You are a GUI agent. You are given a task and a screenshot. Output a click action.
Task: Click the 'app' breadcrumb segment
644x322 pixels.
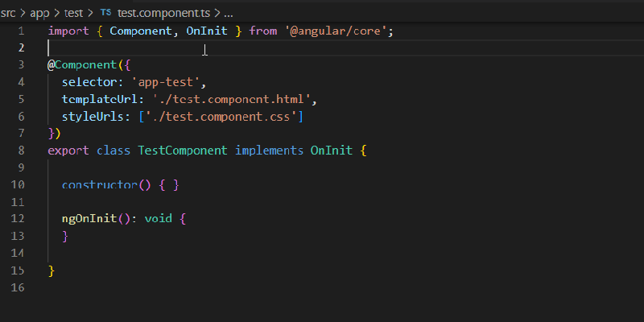click(x=39, y=13)
